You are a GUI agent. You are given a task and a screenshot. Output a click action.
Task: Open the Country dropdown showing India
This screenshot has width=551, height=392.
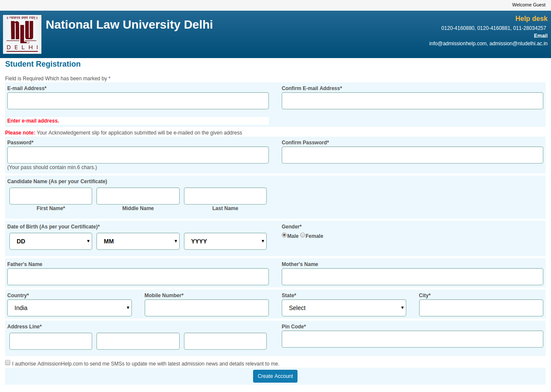69,307
